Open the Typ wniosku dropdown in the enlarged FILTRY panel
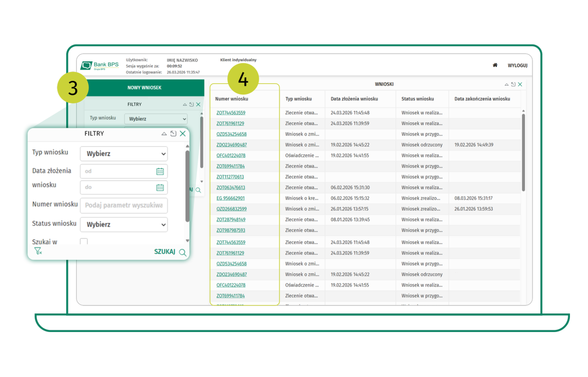The image size is (588, 377). click(x=123, y=154)
